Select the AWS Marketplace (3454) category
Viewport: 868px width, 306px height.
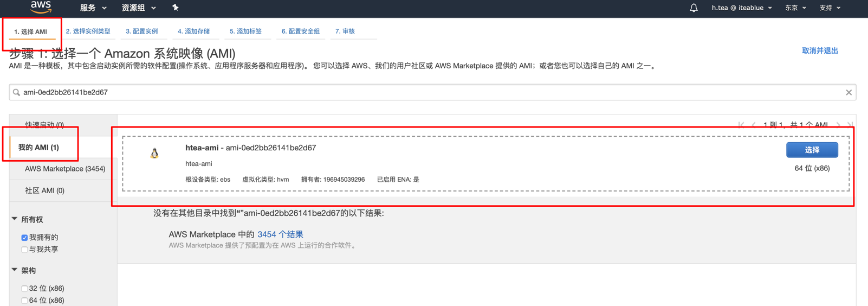pyautogui.click(x=64, y=169)
